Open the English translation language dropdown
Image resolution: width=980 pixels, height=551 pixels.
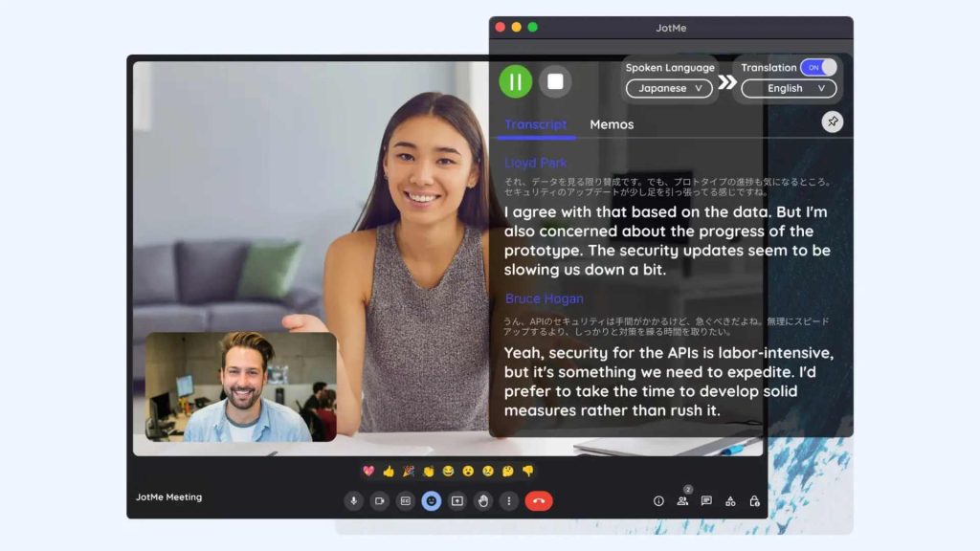point(789,88)
